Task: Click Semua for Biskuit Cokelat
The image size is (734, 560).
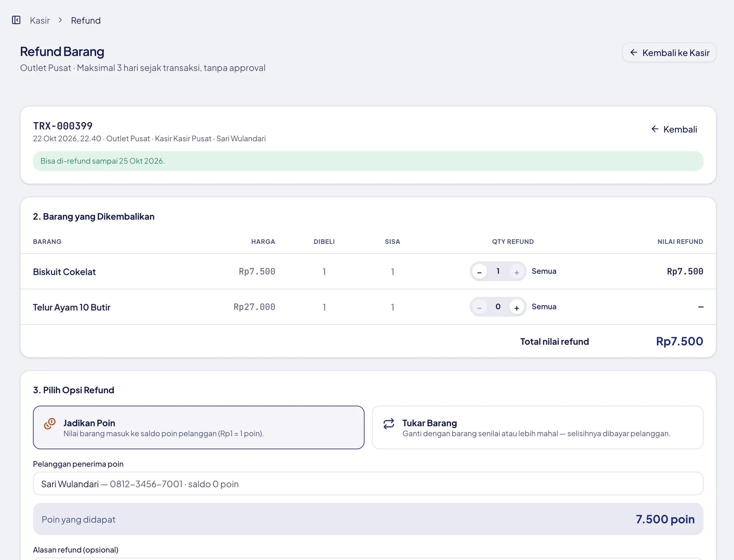Action: (544, 271)
